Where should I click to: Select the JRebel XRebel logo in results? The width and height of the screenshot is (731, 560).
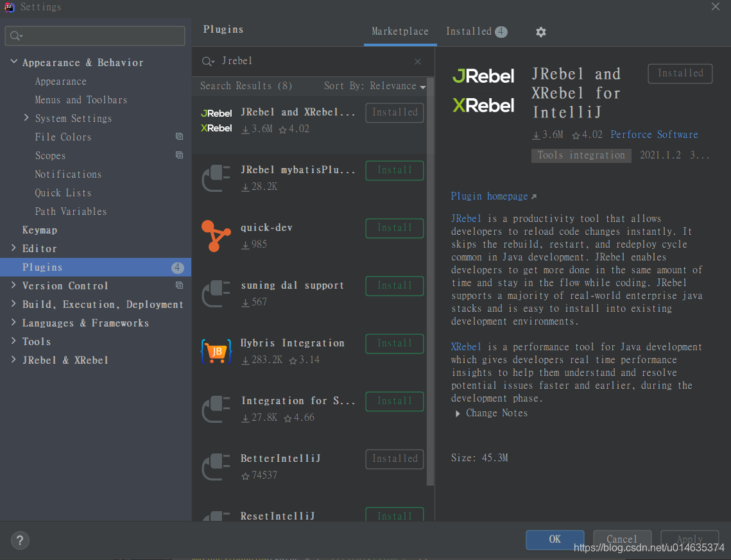point(216,121)
